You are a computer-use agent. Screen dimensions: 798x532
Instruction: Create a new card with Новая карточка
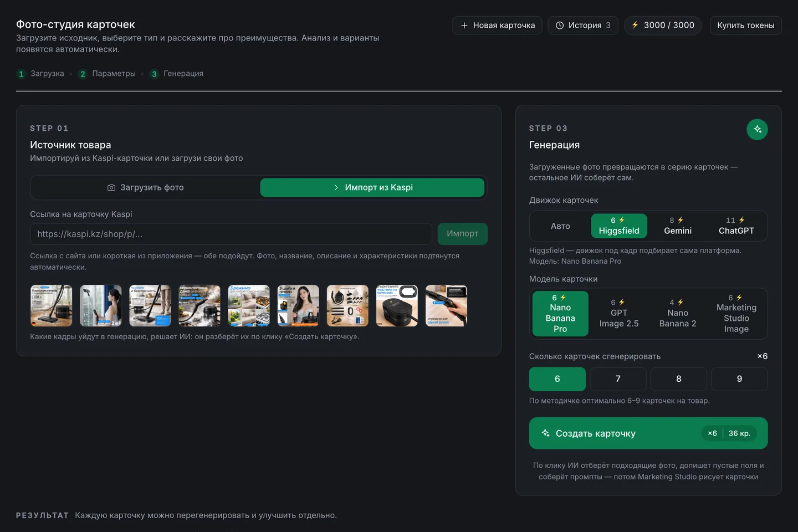tap(498, 25)
